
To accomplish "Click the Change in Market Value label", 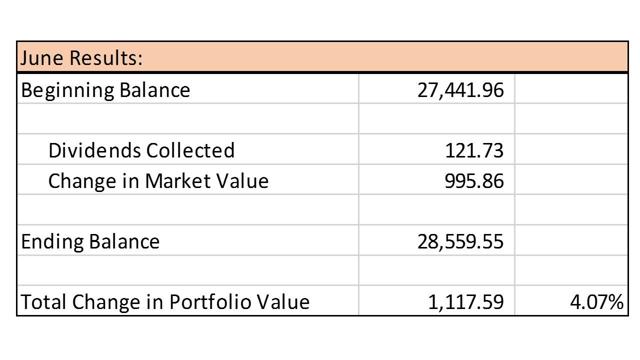I will click(158, 180).
